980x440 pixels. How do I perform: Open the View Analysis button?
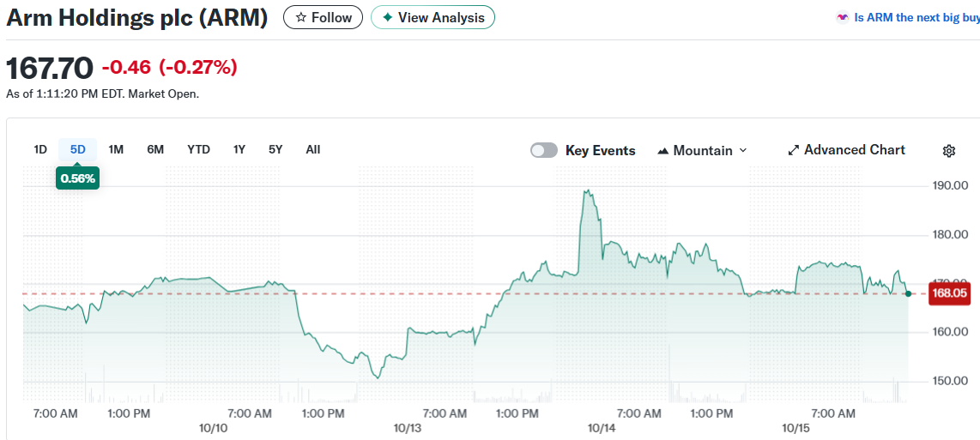point(433,17)
